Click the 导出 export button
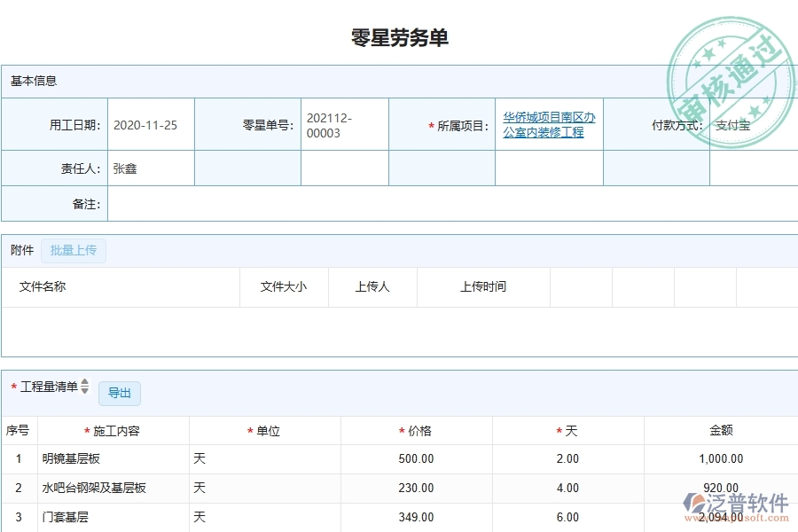The image size is (798, 532). click(120, 393)
